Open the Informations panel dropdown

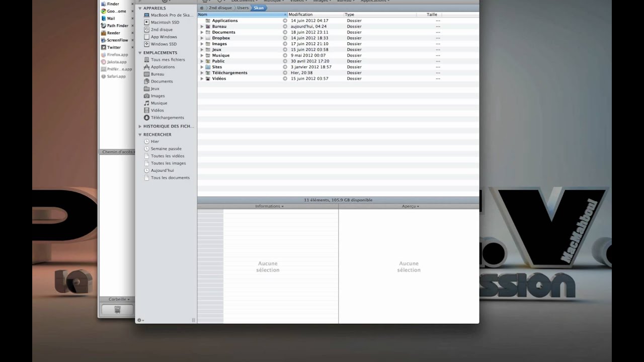point(269,206)
